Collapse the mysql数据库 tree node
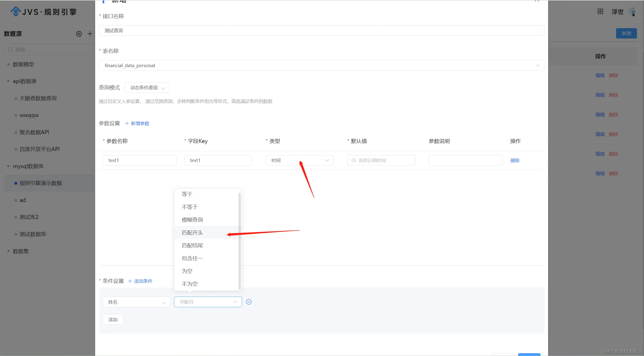Screen dimensions: 644x356 tap(8, 166)
